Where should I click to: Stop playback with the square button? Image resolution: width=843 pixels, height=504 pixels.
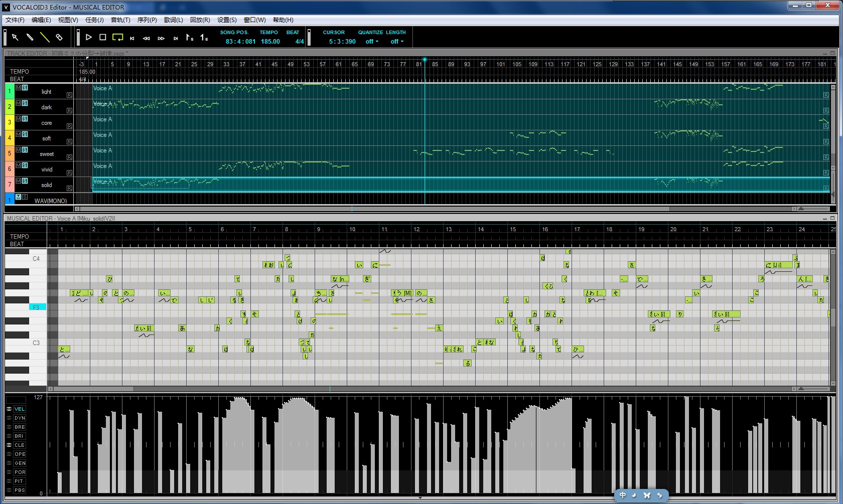(x=103, y=37)
